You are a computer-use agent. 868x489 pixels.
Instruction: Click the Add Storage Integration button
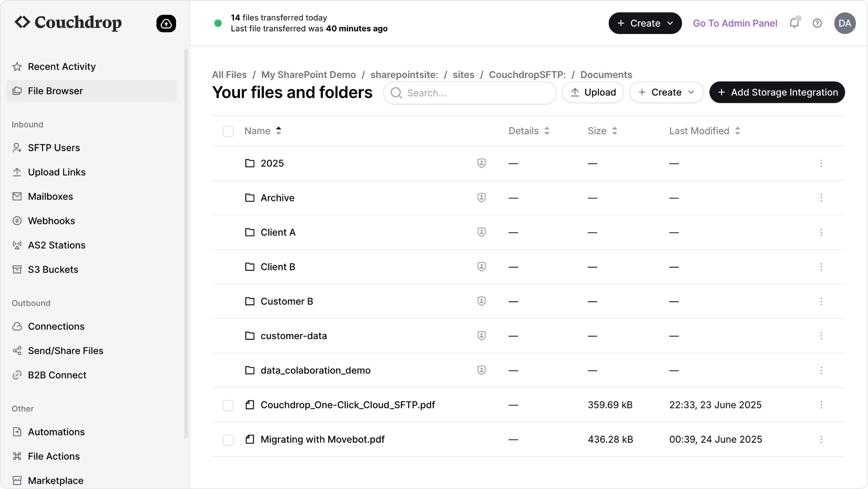(x=777, y=92)
